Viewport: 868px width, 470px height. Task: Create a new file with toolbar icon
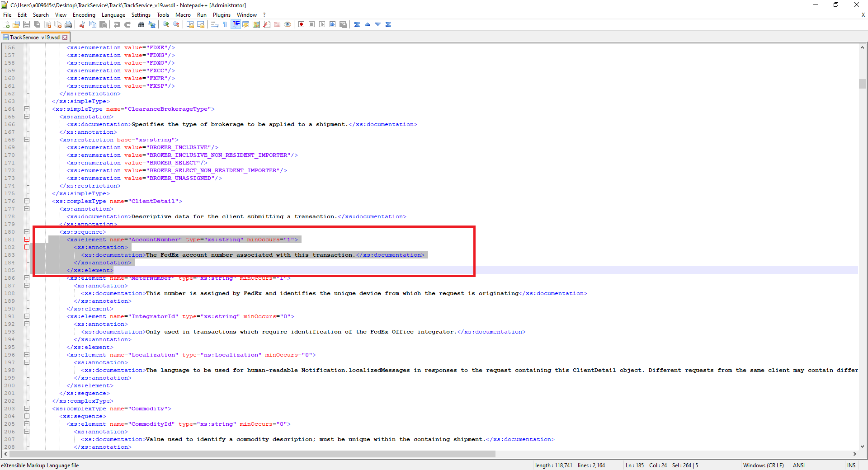[x=6, y=24]
